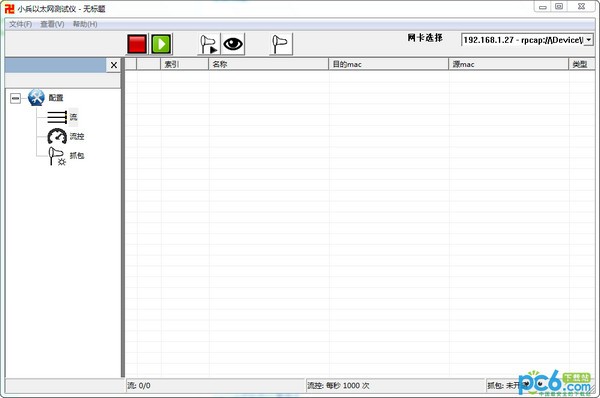
Task: Click the 类型 column header
Action: [x=581, y=64]
